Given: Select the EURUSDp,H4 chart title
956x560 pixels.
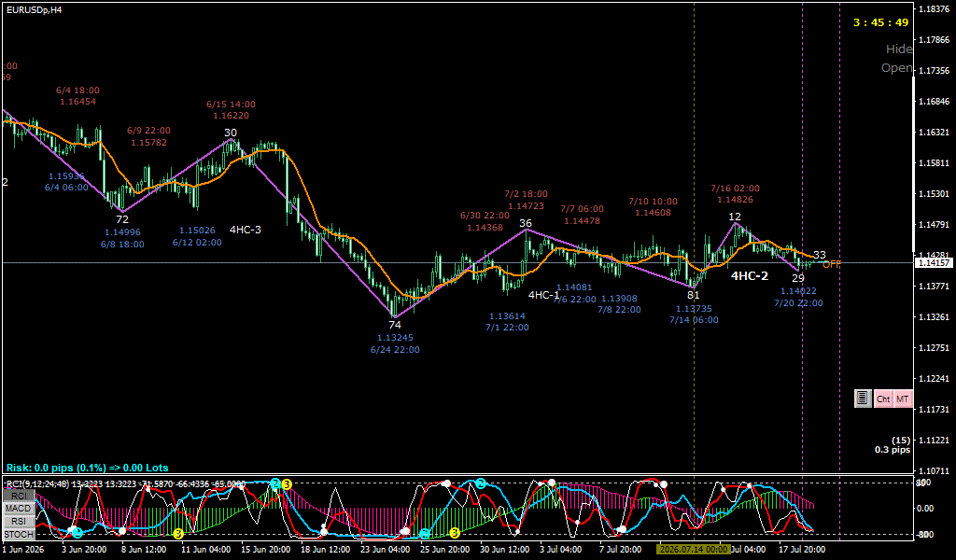Looking at the screenshot, I should [35, 9].
